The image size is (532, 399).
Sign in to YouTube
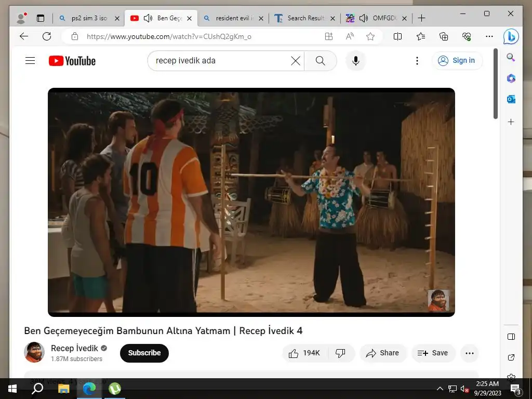coord(457,61)
